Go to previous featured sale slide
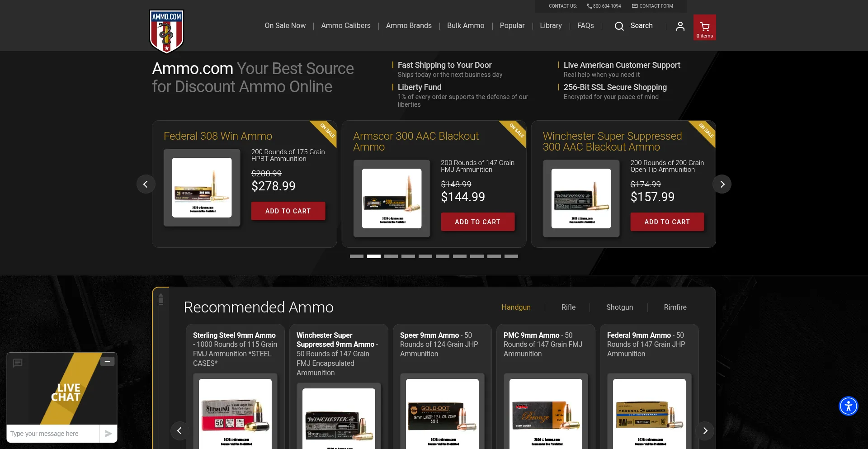The image size is (868, 449). coord(146,184)
